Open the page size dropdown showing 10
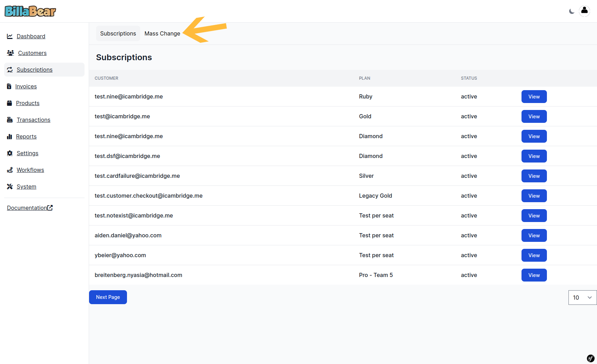 click(582, 298)
